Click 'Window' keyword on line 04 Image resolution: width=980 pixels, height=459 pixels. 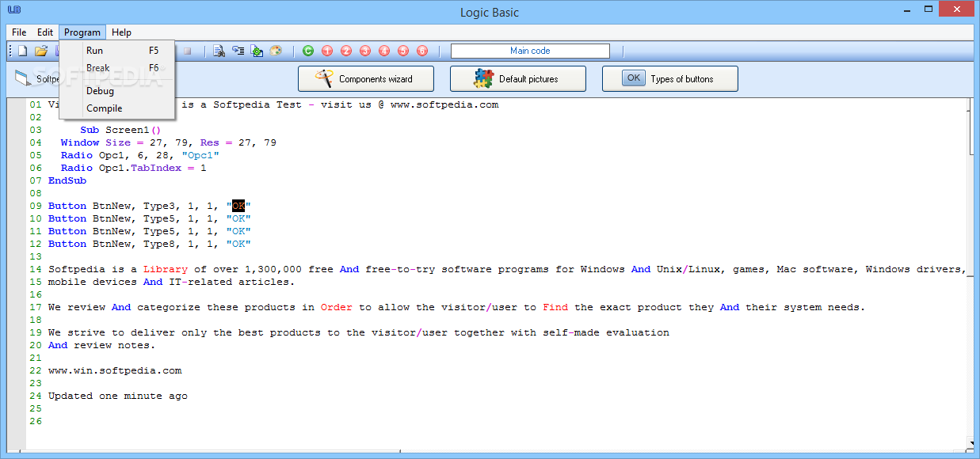point(80,142)
